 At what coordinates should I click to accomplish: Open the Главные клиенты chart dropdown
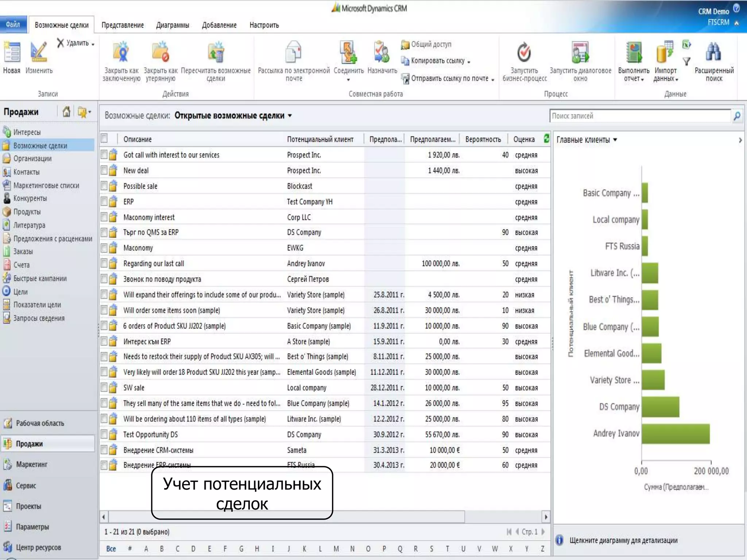pos(615,140)
